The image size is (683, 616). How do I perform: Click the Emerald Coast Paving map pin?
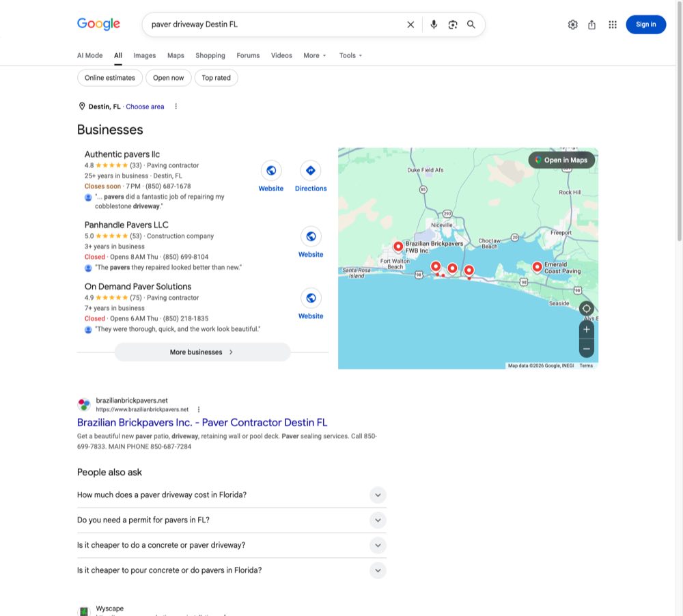537,267
